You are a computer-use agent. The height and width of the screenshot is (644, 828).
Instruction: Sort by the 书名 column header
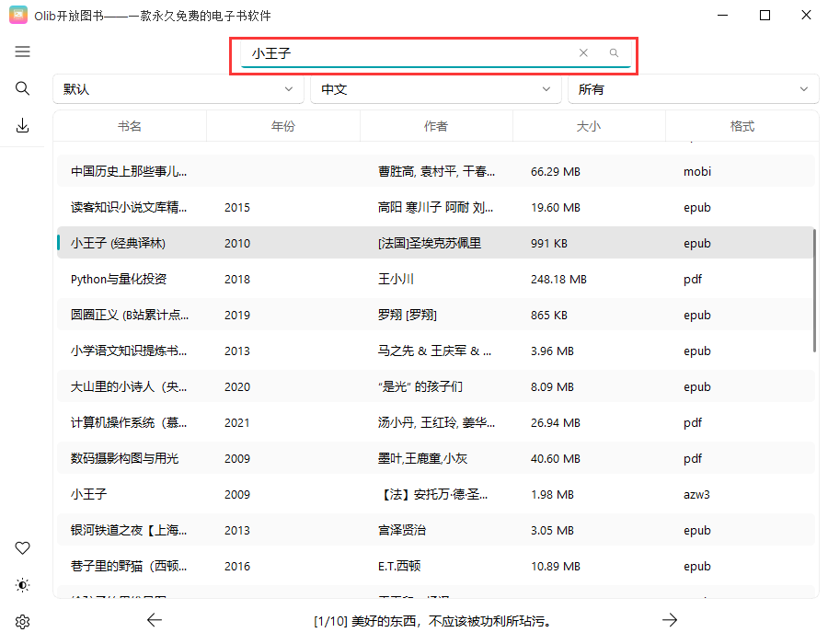tap(129, 124)
